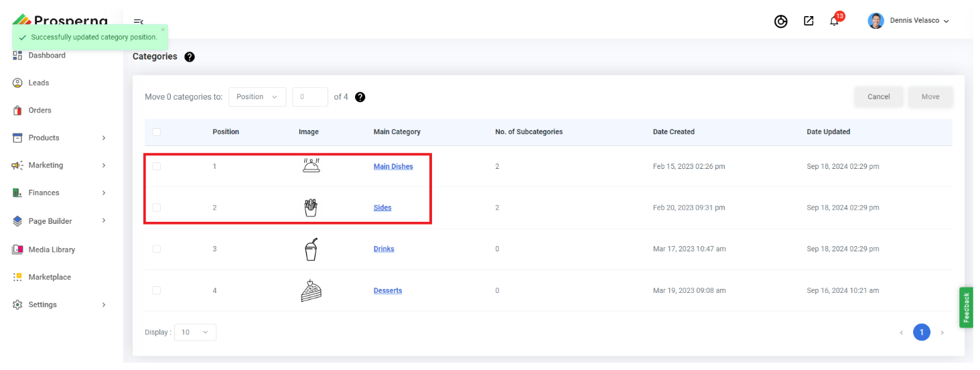Click the Date Updated column header
Viewport: 980px width, 370px height.
point(829,132)
